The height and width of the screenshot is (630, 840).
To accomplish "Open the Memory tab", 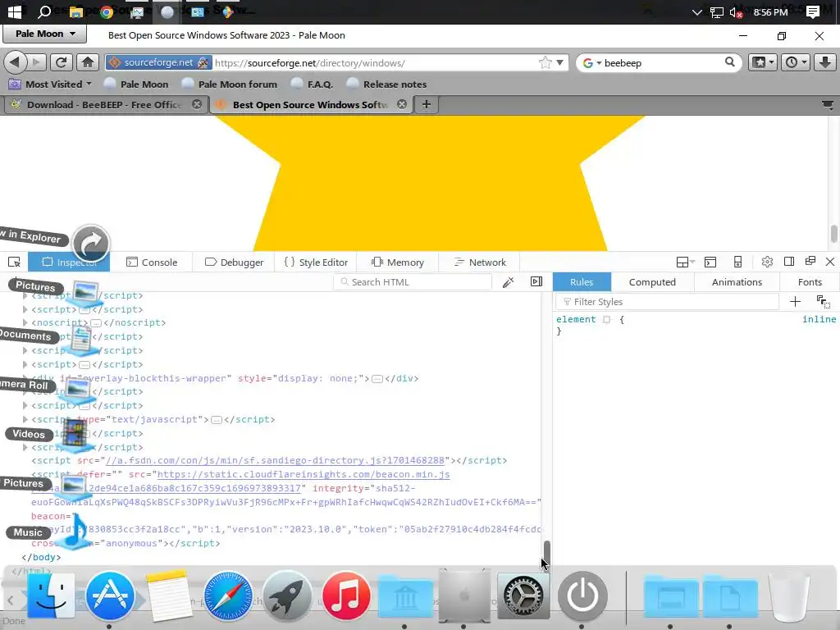I will (x=398, y=262).
